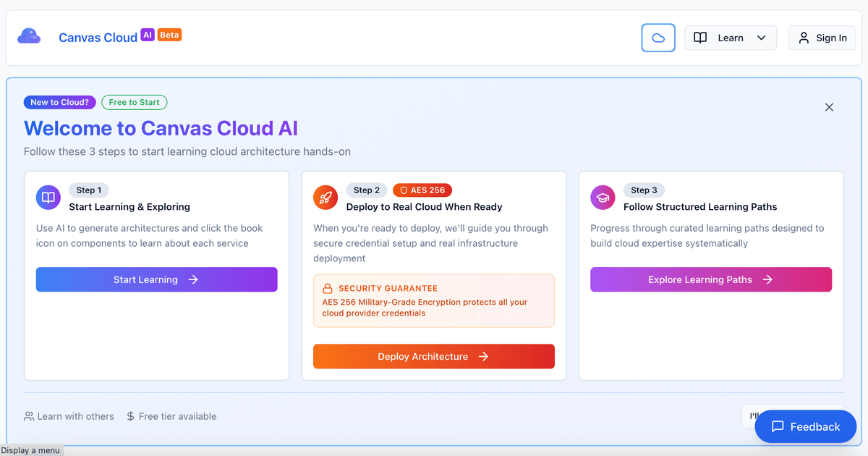Click Display a menu at bottom left
Image resolution: width=868 pixels, height=456 pixels.
point(30,450)
